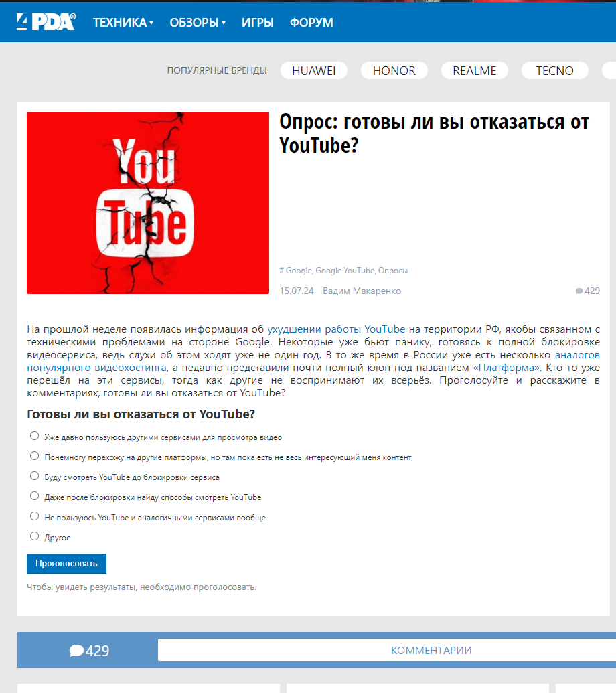Select 'Не пользуюсь YouTube' option
This screenshot has height=693, width=616.
click(x=34, y=516)
